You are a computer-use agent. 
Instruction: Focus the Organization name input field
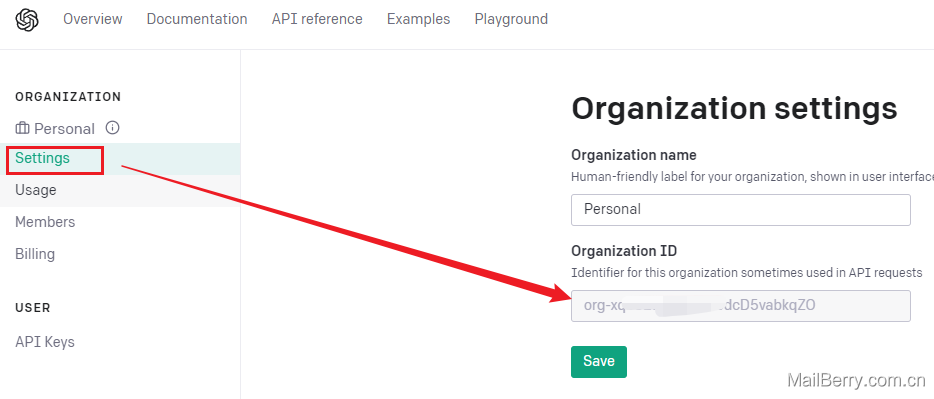(740, 210)
